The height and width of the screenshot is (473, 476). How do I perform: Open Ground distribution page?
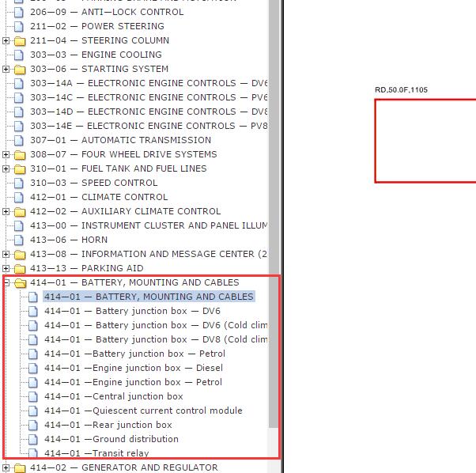pyautogui.click(x=111, y=439)
